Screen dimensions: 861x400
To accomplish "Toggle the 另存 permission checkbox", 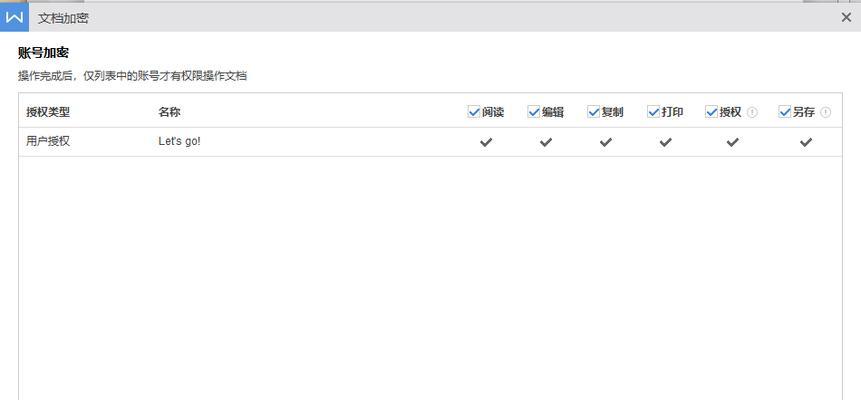I will 785,112.
